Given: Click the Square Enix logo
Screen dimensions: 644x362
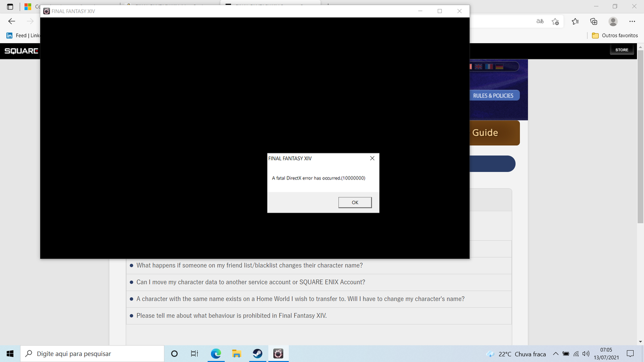Looking at the screenshot, I should (21, 51).
